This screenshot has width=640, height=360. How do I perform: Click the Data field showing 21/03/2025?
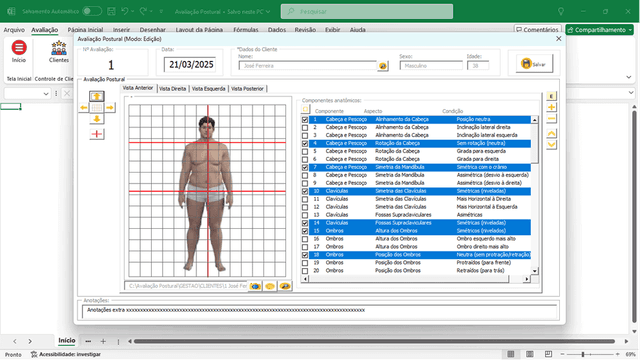(x=190, y=64)
